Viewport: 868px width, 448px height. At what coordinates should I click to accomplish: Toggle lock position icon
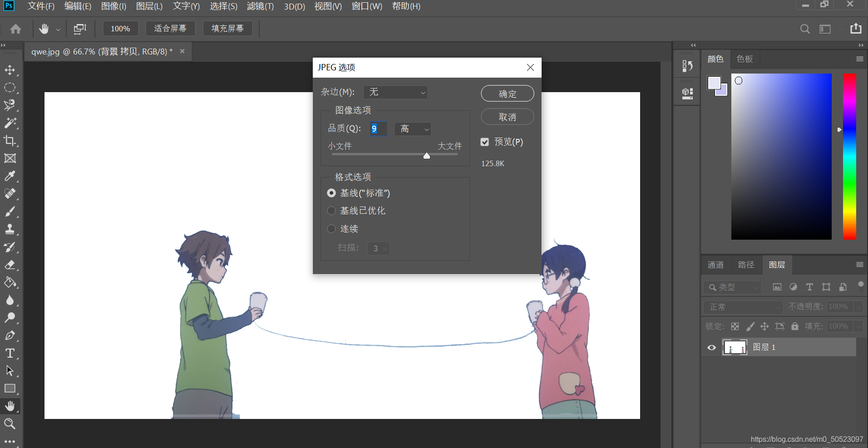(x=765, y=326)
